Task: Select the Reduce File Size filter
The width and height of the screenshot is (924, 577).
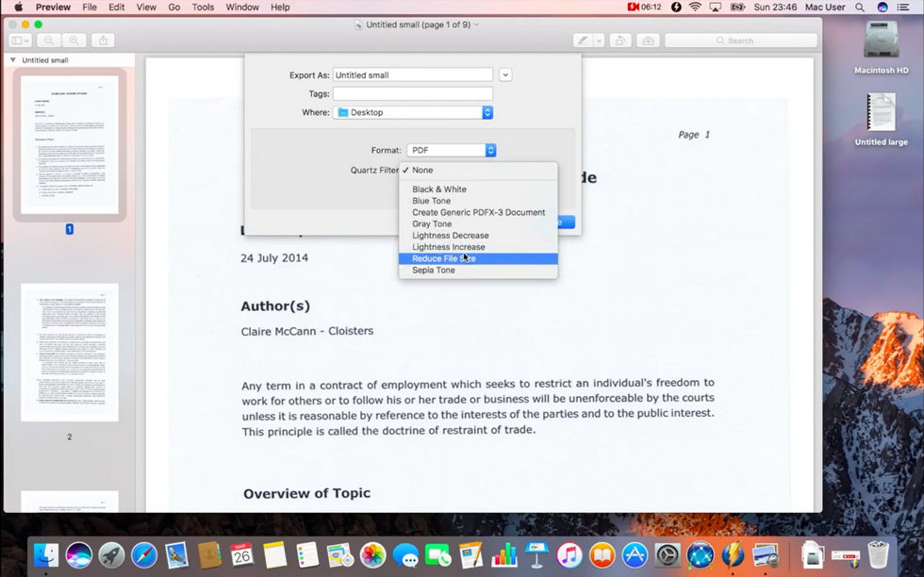Action: (x=443, y=258)
